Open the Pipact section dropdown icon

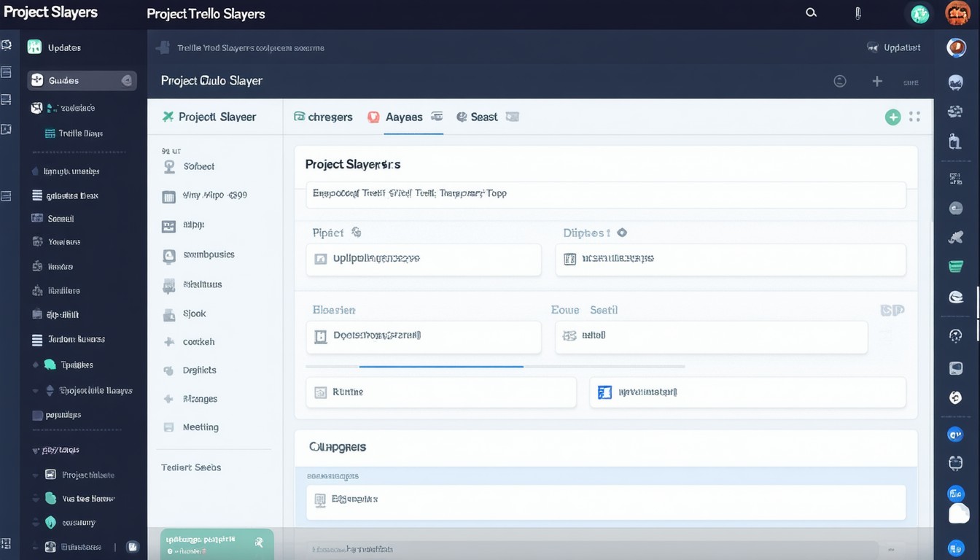pos(357,233)
